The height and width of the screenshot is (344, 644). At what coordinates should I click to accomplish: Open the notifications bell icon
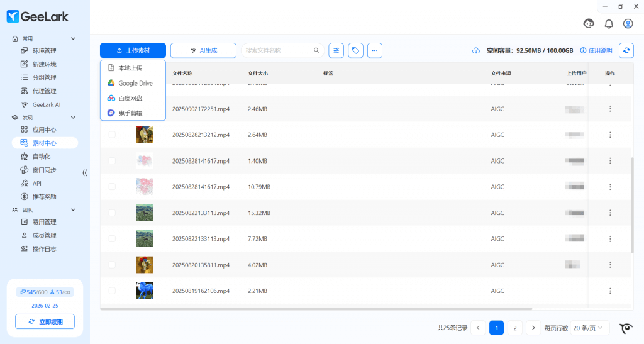(609, 24)
